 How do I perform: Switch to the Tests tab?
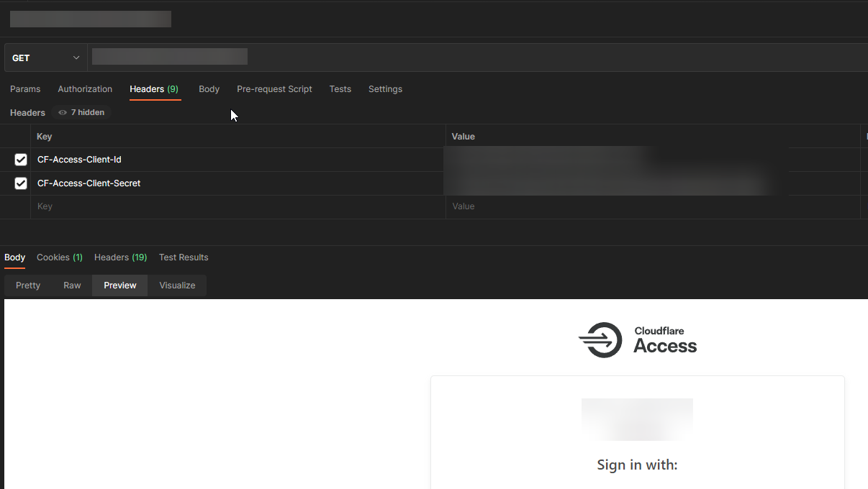tap(340, 89)
